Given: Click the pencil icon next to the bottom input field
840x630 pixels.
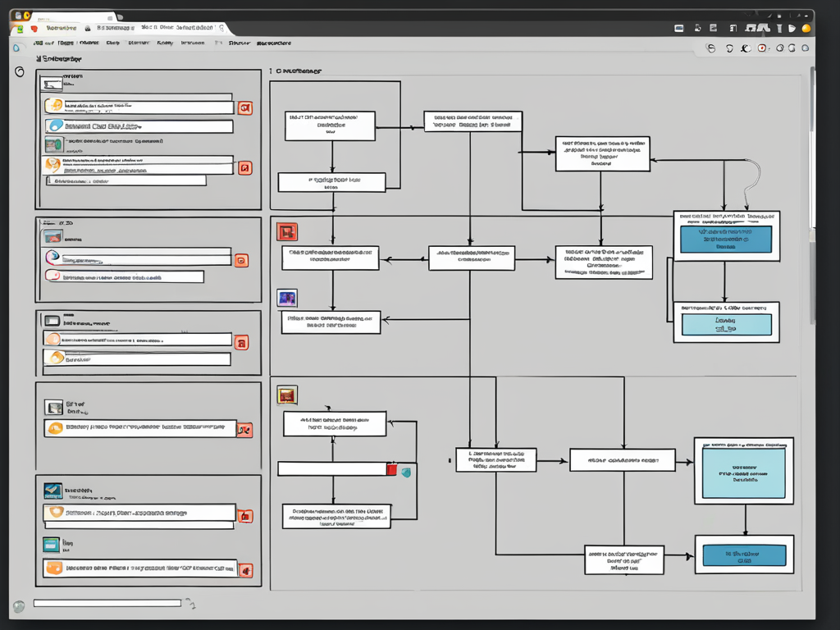Looking at the screenshot, I should [190, 604].
